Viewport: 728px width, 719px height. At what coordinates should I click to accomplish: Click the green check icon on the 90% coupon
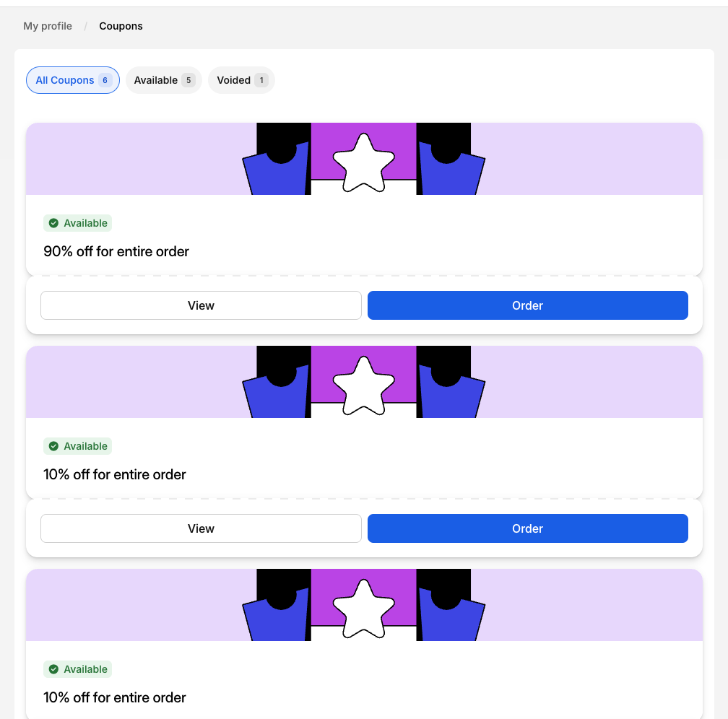point(53,223)
